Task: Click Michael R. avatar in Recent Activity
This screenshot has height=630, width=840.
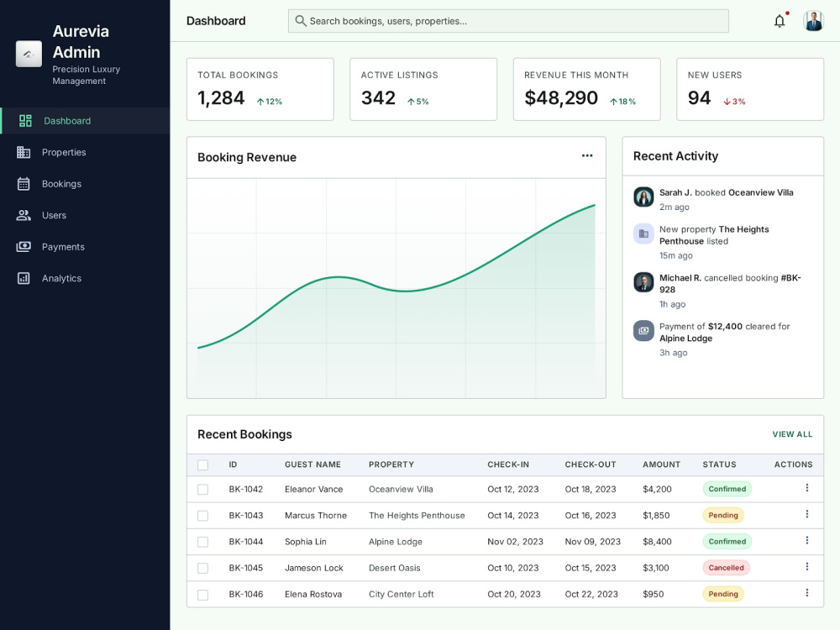Action: point(643,281)
